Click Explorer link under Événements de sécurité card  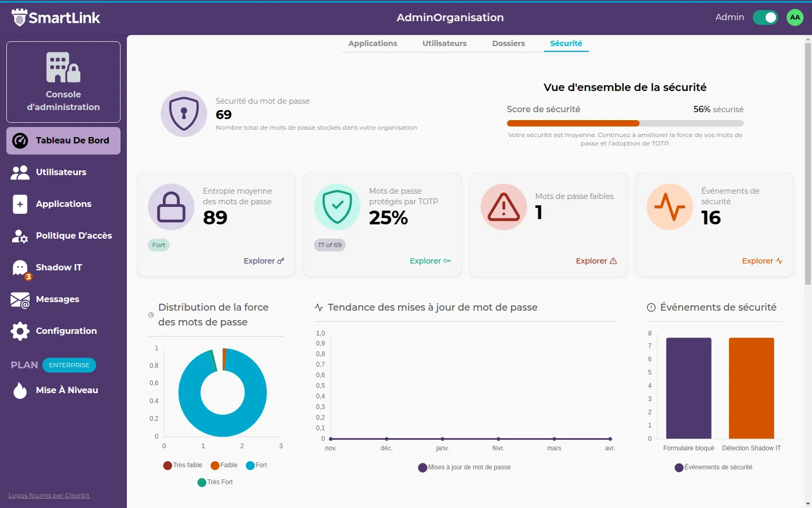[762, 261]
